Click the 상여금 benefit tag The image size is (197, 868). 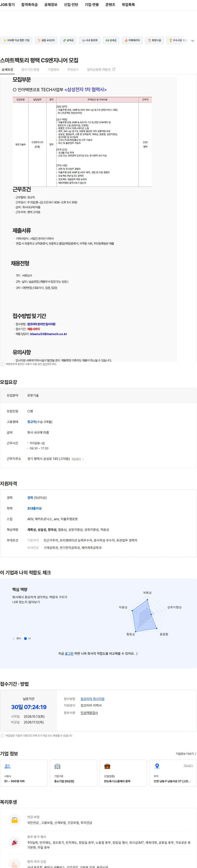pos(68,40)
